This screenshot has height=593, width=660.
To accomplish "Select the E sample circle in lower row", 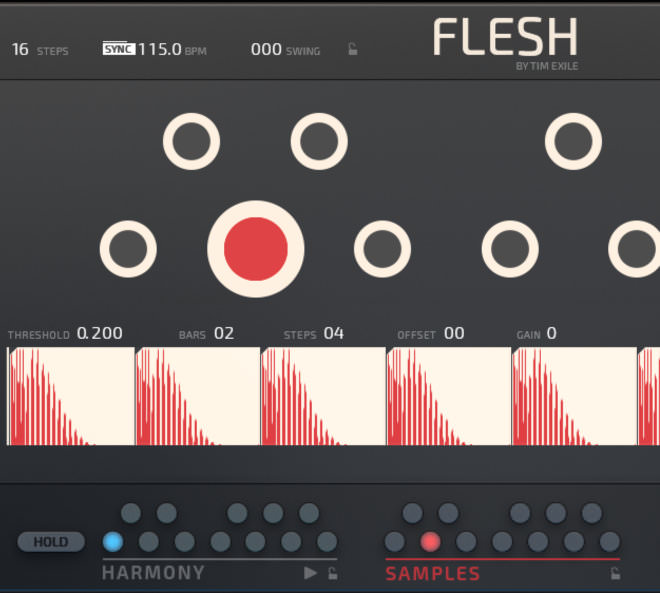I will pyautogui.click(x=383, y=249).
